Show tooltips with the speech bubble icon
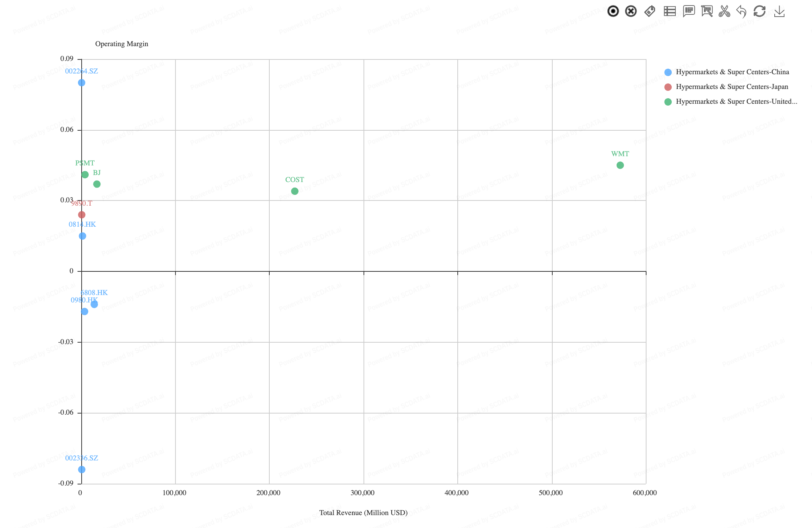This screenshot has width=812, height=528. click(x=689, y=11)
